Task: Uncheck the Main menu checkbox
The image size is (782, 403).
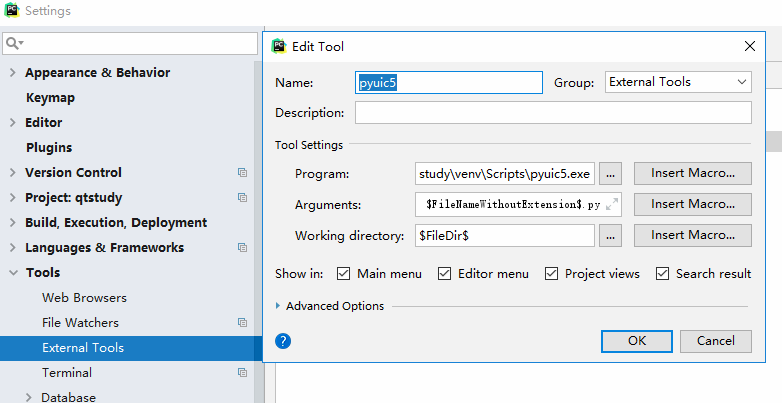Action: point(343,274)
